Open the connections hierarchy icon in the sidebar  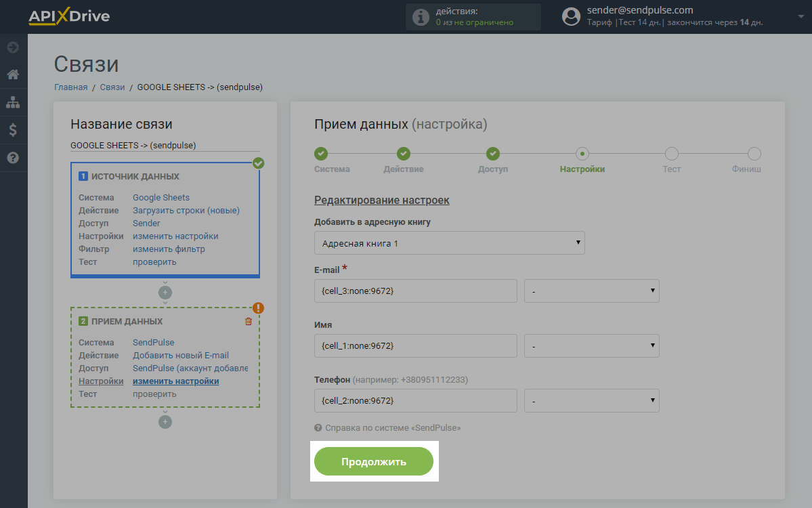[13, 102]
